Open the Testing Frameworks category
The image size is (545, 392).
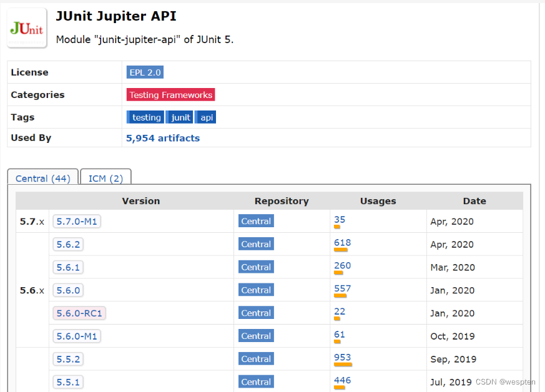pyautogui.click(x=170, y=95)
